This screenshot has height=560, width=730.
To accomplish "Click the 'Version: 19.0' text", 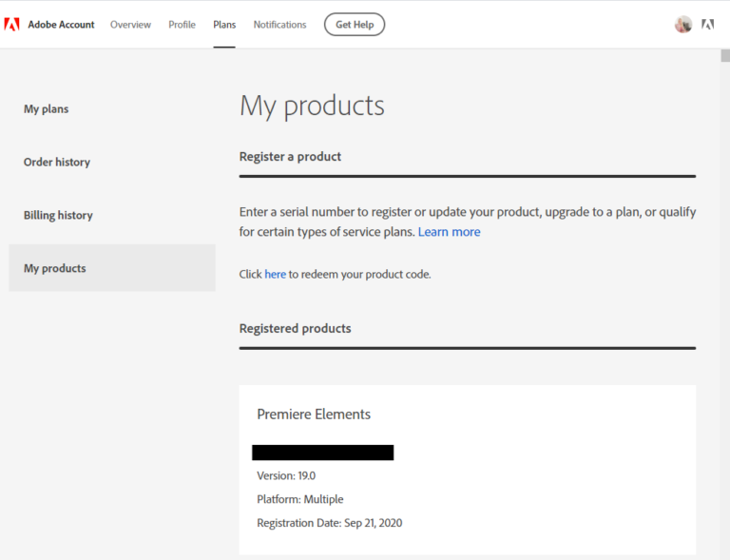I will (286, 475).
